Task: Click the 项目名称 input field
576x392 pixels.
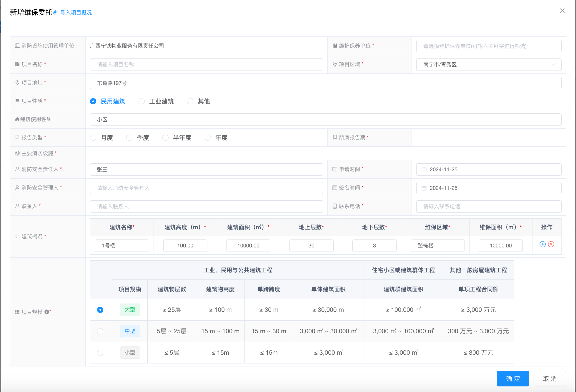Action: [x=206, y=65]
